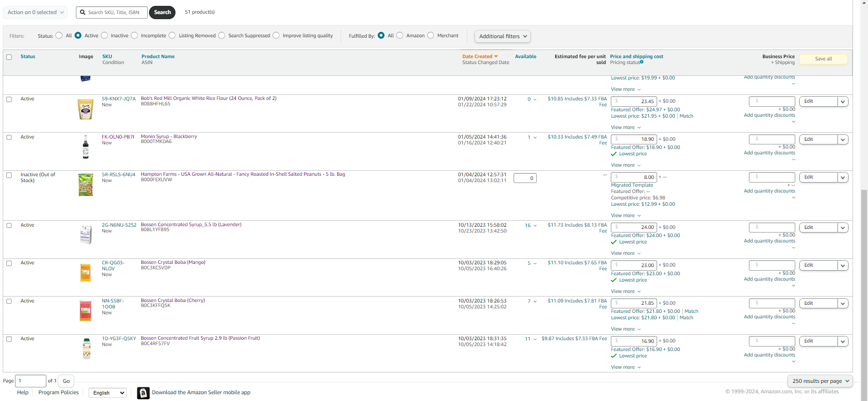This screenshot has width=868, height=401.
Task: Select checkbox for Bossen Passion Fruit syrup row
Action: (9, 339)
